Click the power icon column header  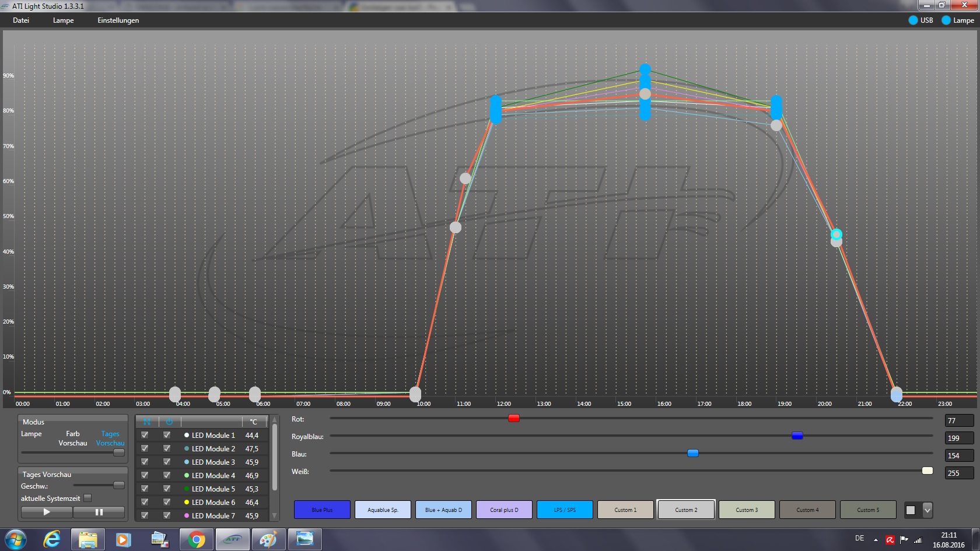[x=169, y=422]
